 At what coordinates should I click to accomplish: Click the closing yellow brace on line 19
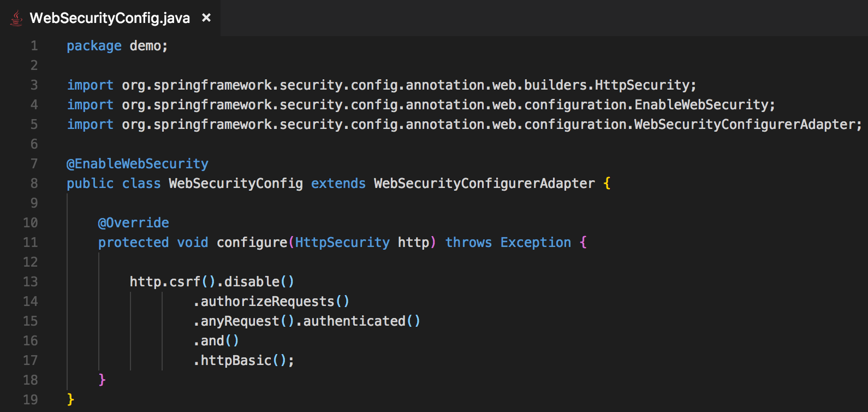point(70,399)
